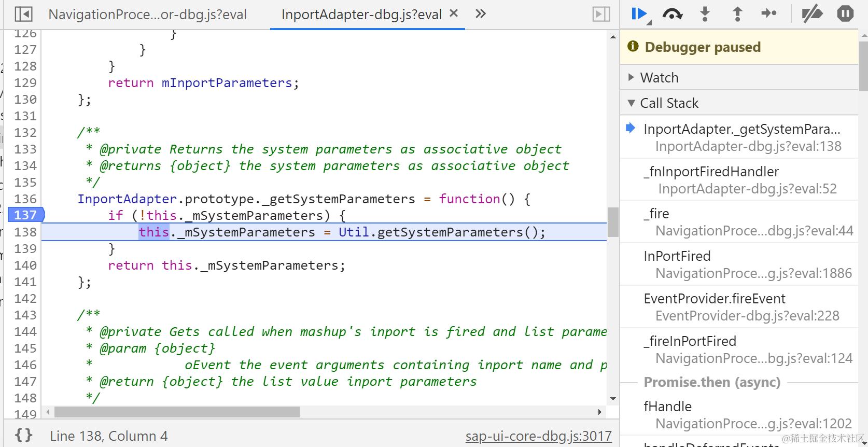The height and width of the screenshot is (447, 868).
Task: Set breakpoint on line 130
Action: [x=25, y=99]
